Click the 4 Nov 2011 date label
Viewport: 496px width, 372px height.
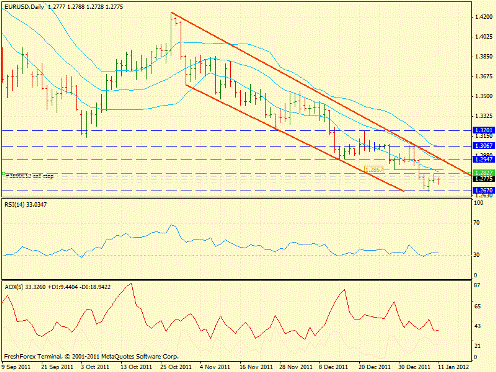(215, 367)
